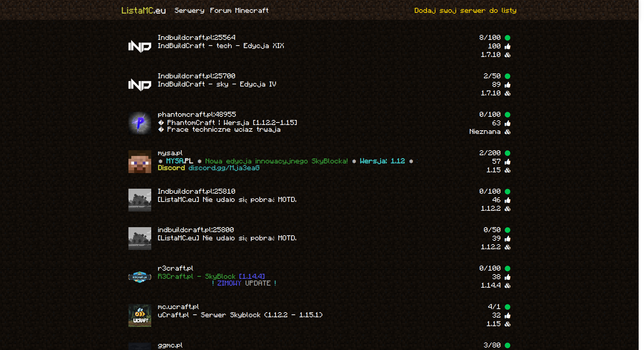Click the mysa.pl Steve head icon
The height and width of the screenshot is (350, 644).
pyautogui.click(x=139, y=162)
